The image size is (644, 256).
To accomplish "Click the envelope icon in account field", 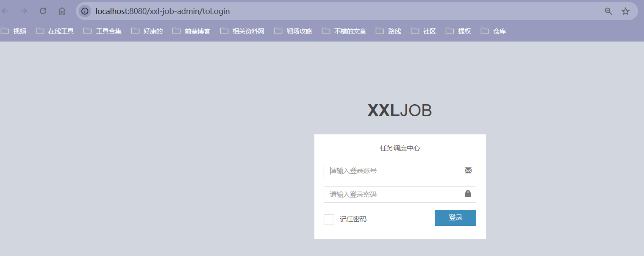I will [x=468, y=170].
